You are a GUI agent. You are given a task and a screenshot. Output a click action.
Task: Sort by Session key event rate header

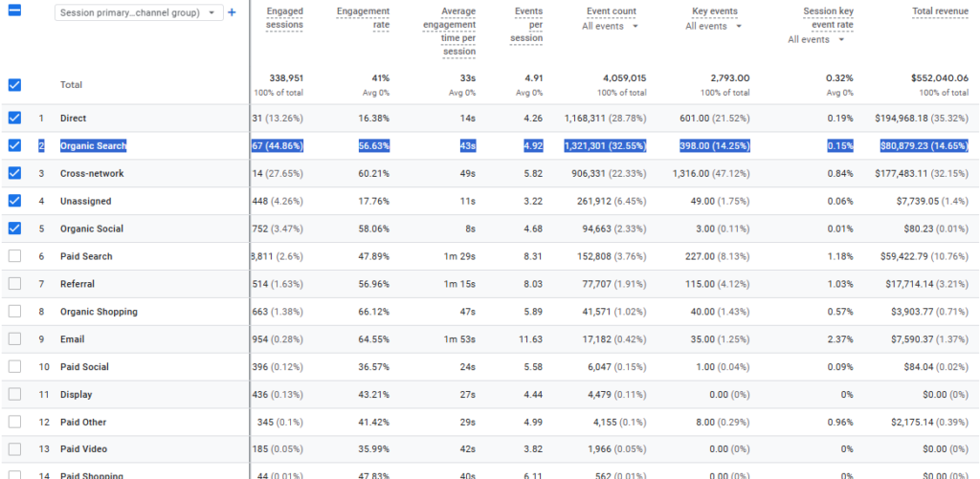point(828,18)
